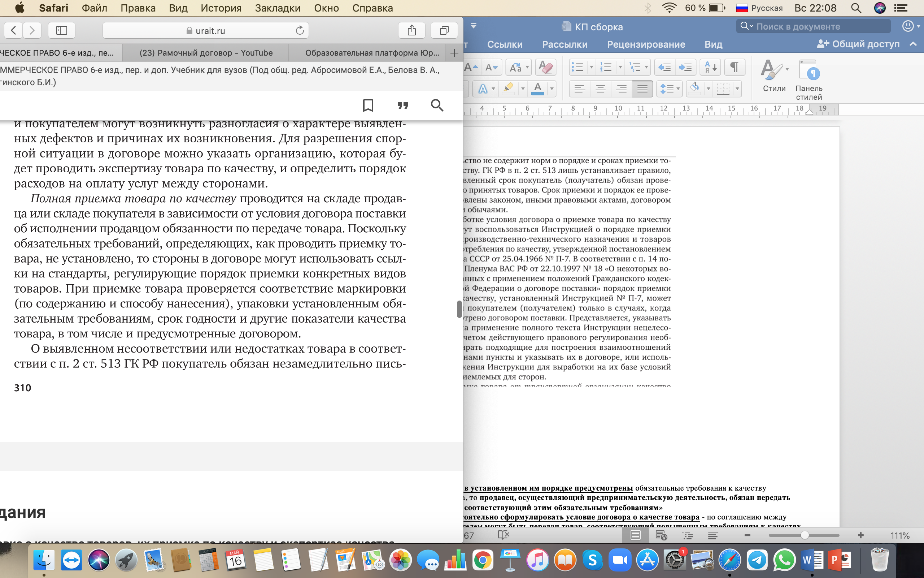
Task: Click spelling check icon in Word status bar
Action: tap(504, 535)
